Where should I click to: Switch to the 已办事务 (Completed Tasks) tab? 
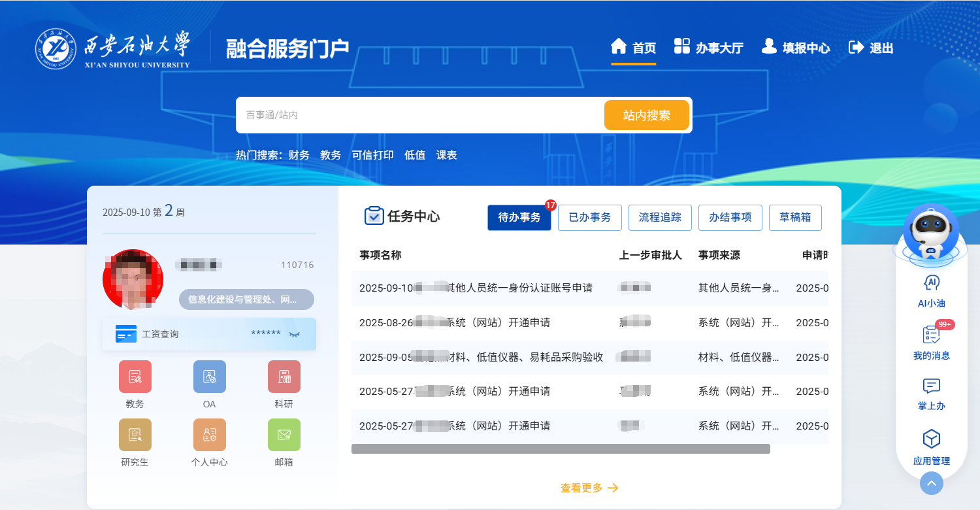point(589,217)
